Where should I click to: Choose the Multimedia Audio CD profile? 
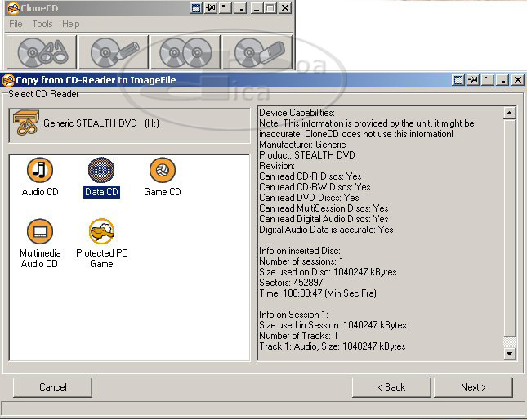(39, 233)
